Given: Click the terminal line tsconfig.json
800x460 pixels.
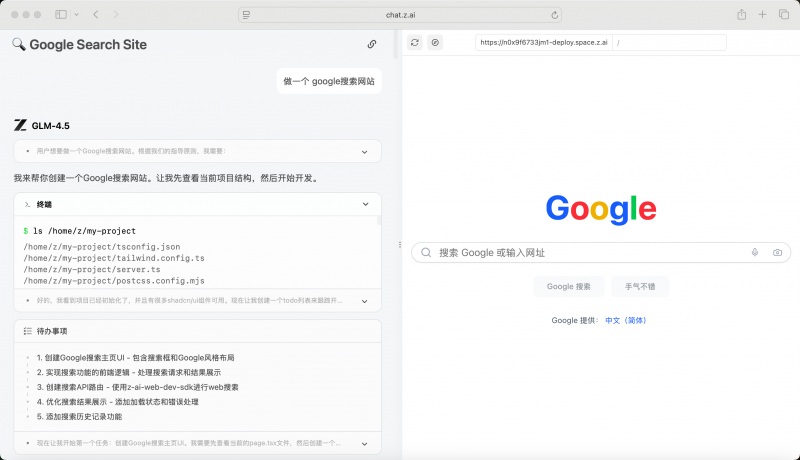Looking at the screenshot, I should click(102, 247).
